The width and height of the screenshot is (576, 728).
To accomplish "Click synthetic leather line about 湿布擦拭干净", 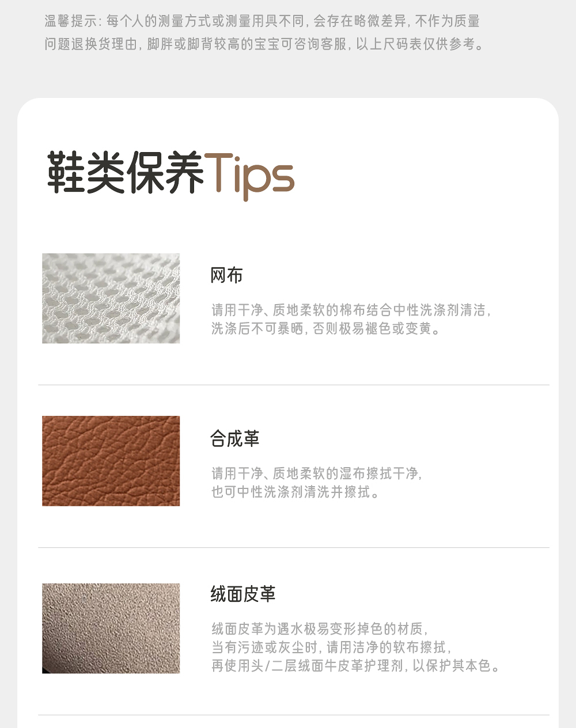I will pyautogui.click(x=317, y=473).
